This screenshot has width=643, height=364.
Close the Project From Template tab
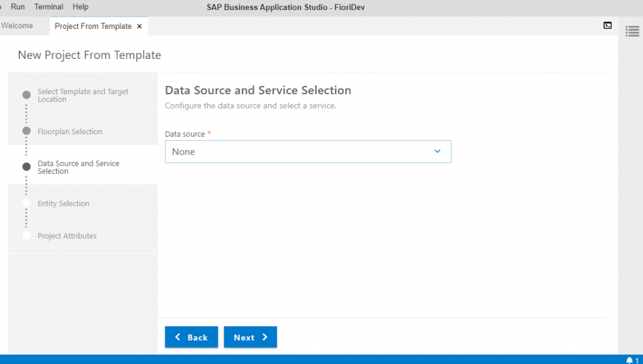point(139,26)
